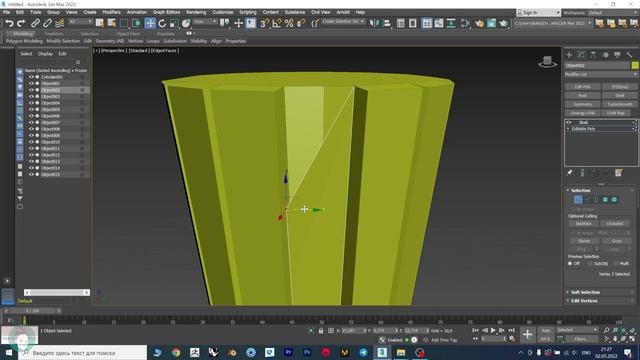The height and width of the screenshot is (360, 640).
Task: Switch to the Create command panel
Action: click(x=569, y=55)
